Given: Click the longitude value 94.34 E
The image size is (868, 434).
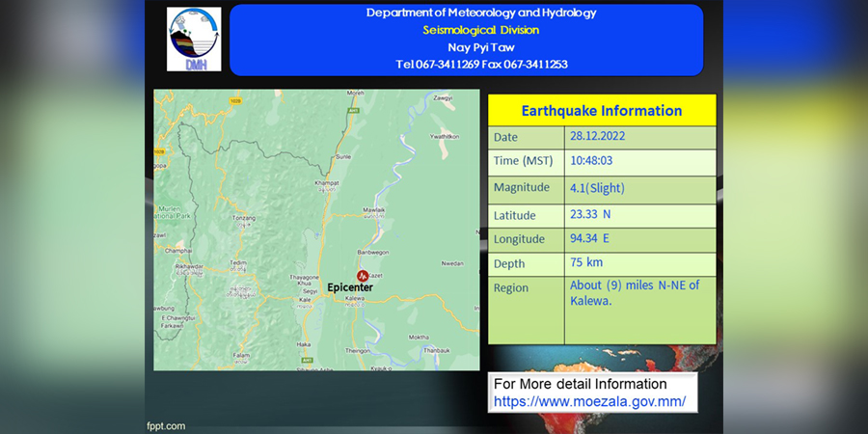Looking at the screenshot, I should pyautogui.click(x=589, y=238).
